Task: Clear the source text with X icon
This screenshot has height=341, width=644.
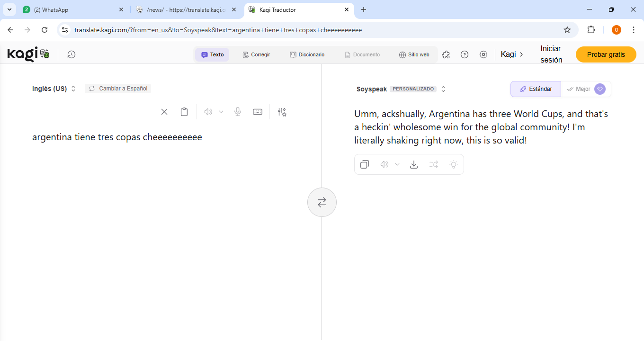Action: pyautogui.click(x=164, y=112)
